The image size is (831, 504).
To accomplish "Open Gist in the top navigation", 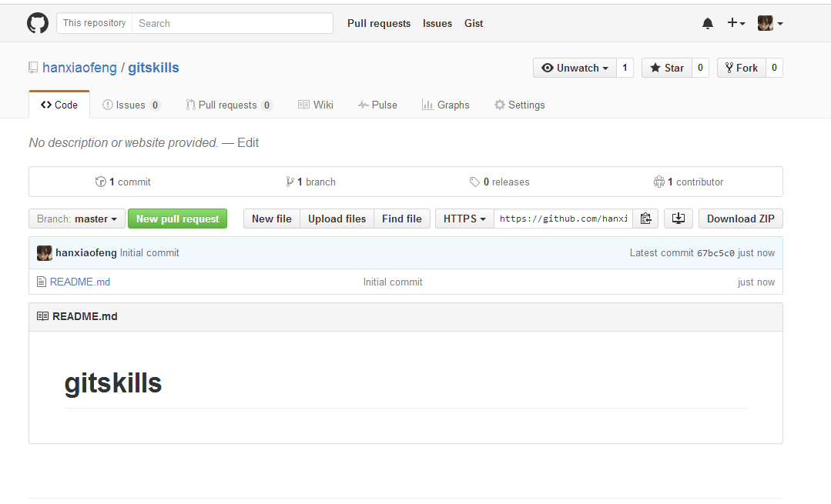I will coord(474,23).
